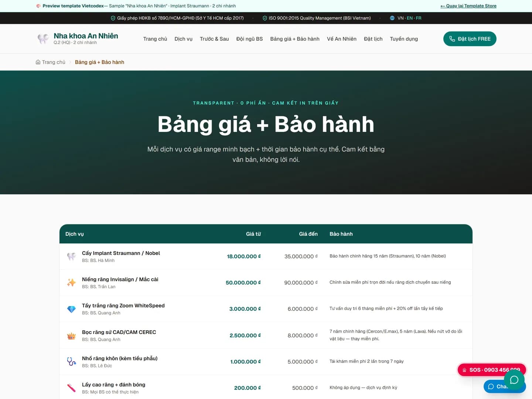
Task: Go to Trước & Sau menu
Action: pyautogui.click(x=214, y=39)
